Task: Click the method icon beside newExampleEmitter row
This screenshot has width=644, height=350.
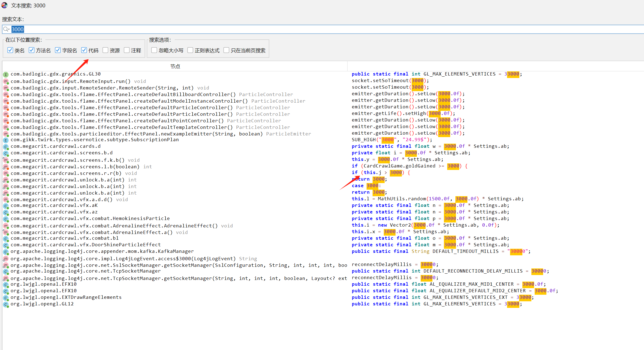Action: [x=6, y=134]
